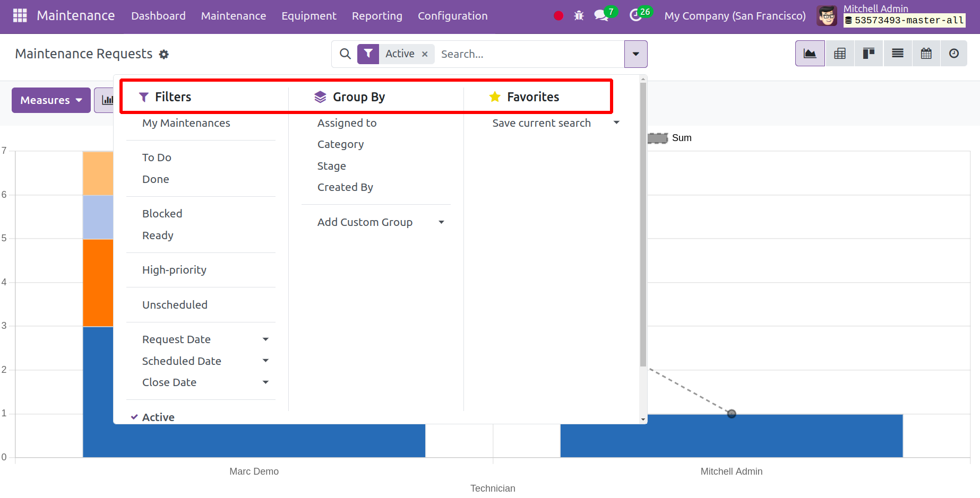This screenshot has width=980, height=498.
Task: Toggle the Unscheduled filter
Action: point(175,305)
